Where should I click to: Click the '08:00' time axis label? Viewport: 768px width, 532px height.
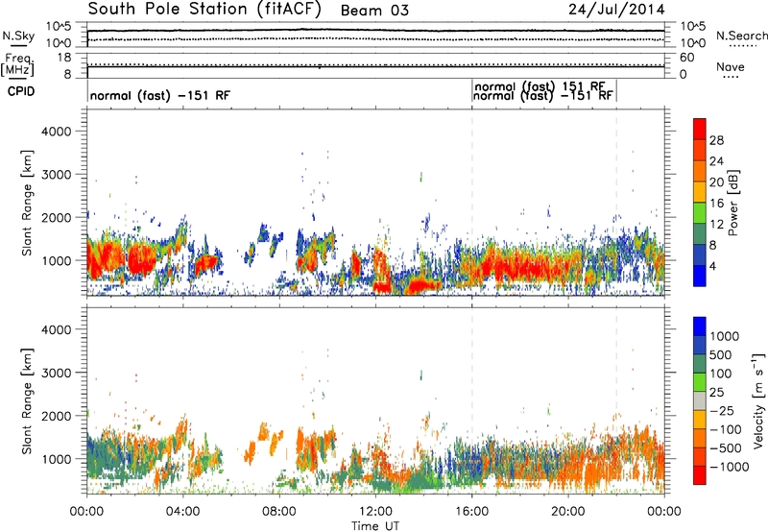click(x=279, y=512)
